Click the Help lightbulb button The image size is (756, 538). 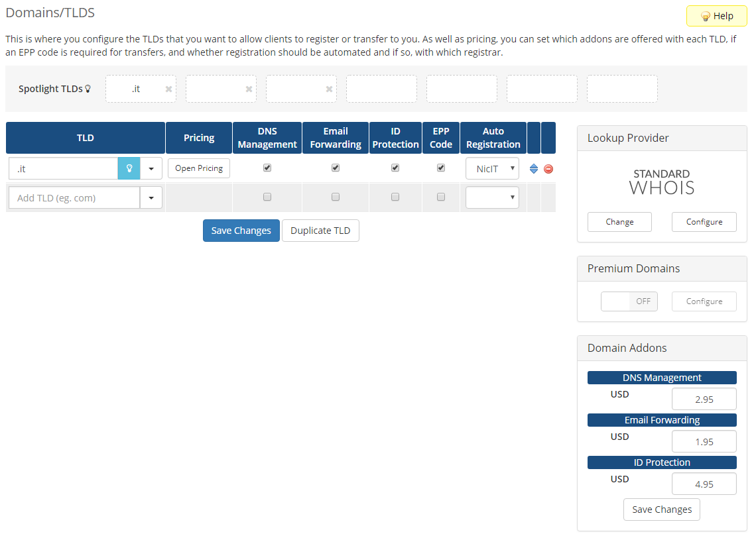(716, 15)
